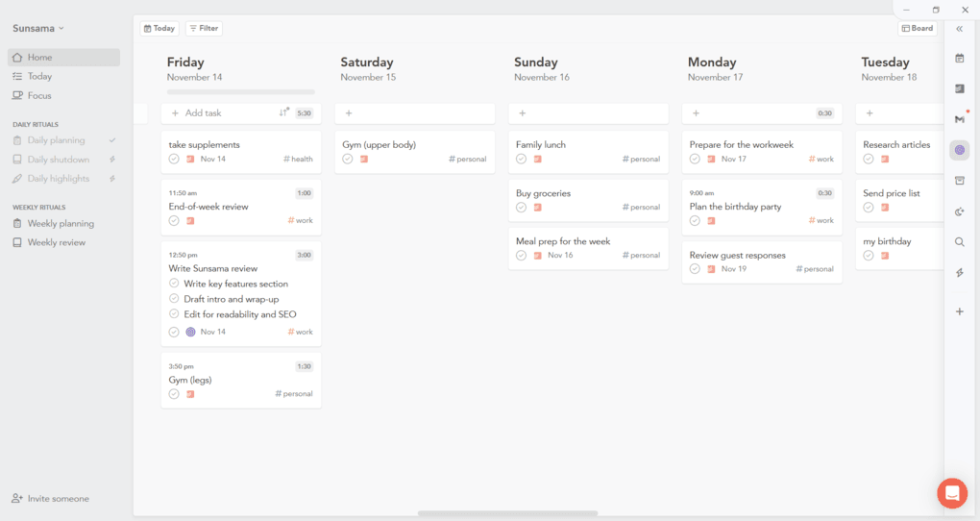Complete the 'Family lunch' task
This screenshot has height=521, width=980.
click(521, 159)
